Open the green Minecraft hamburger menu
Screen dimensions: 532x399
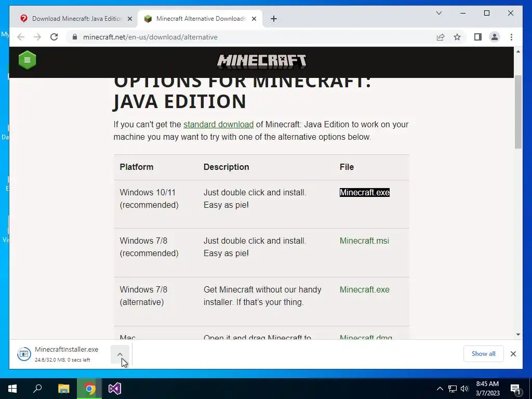tap(28, 60)
